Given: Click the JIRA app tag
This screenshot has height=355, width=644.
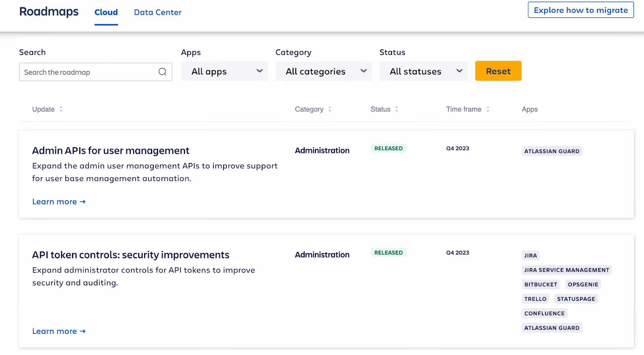Looking at the screenshot, I should 530,256.
